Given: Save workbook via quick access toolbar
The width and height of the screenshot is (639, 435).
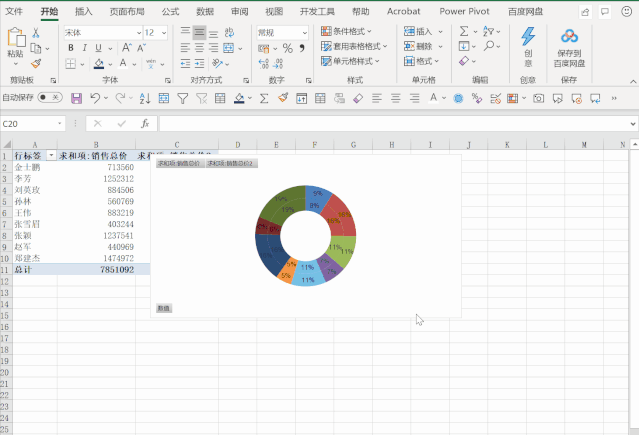Looking at the screenshot, I should (x=76, y=98).
